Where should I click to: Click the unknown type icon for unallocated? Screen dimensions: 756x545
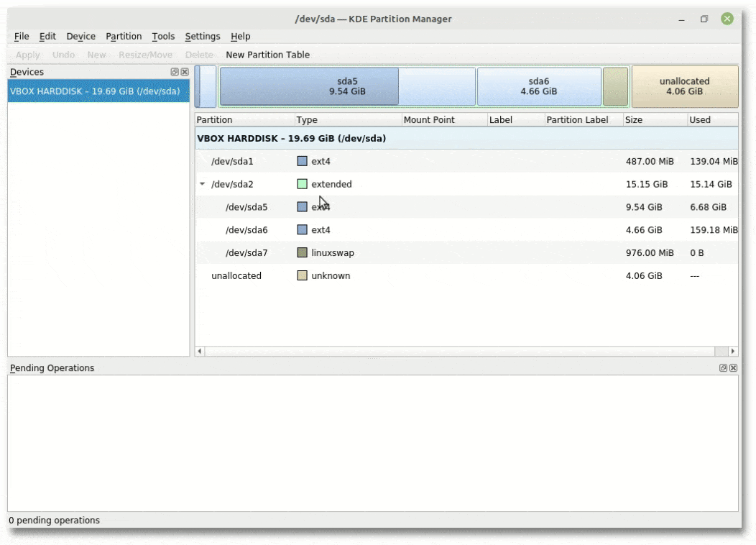point(303,276)
